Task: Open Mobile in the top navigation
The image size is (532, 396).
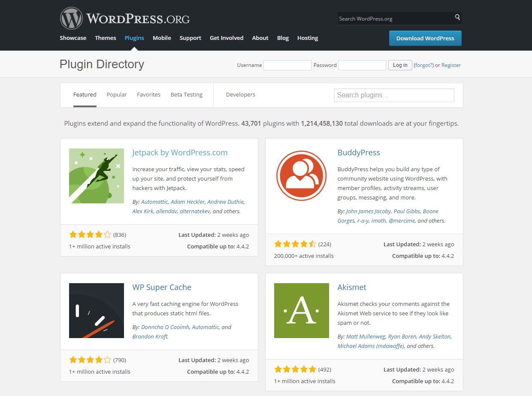Action: coord(162,38)
